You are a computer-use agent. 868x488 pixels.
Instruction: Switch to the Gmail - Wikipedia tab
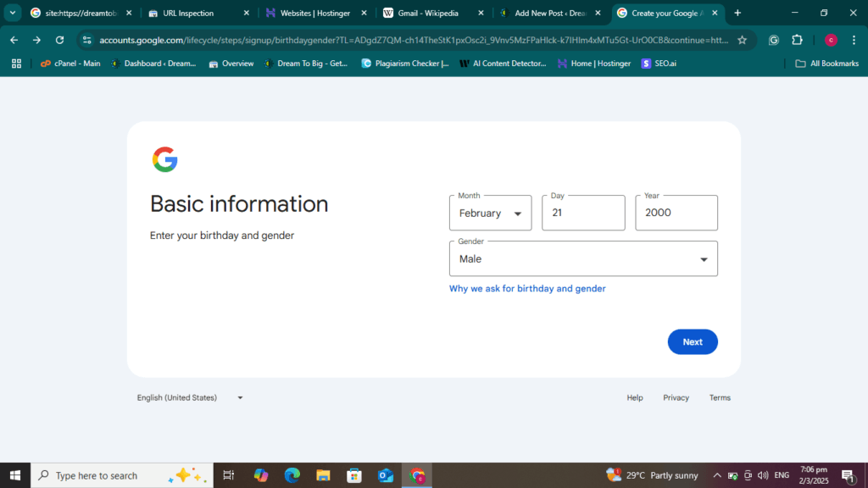[x=433, y=13]
